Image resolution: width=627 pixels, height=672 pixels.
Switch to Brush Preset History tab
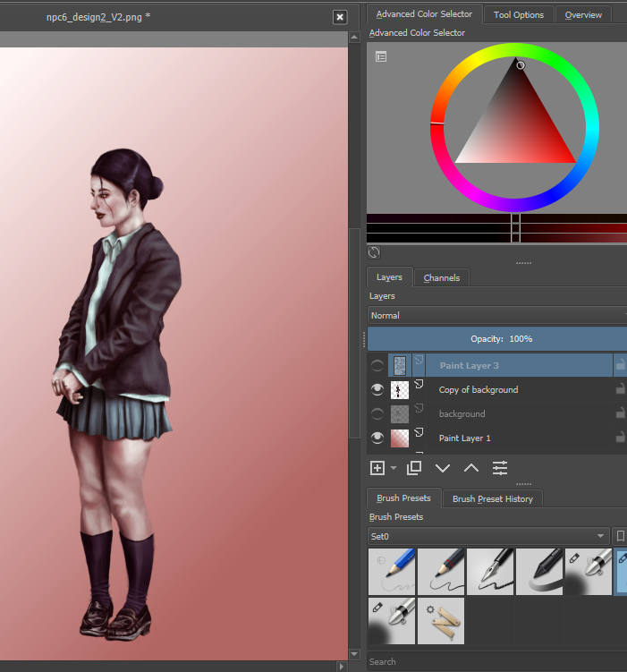[493, 498]
